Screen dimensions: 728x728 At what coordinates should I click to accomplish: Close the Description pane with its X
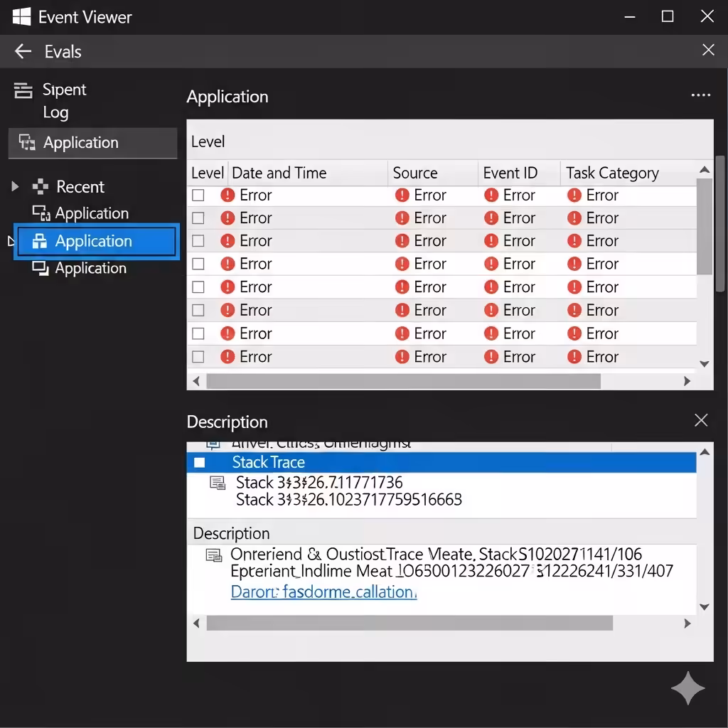[700, 420]
